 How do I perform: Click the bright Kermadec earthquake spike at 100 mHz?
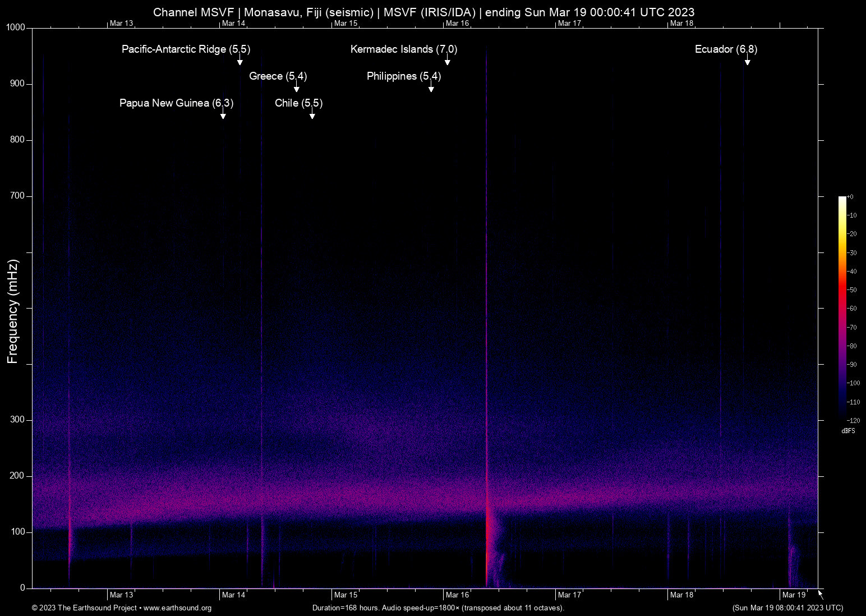487,532
